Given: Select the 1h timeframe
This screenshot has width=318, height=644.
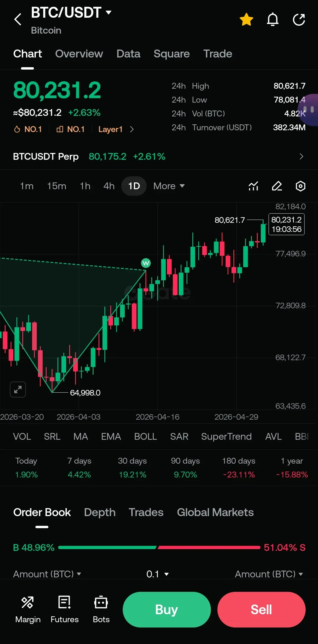Looking at the screenshot, I should pos(85,186).
